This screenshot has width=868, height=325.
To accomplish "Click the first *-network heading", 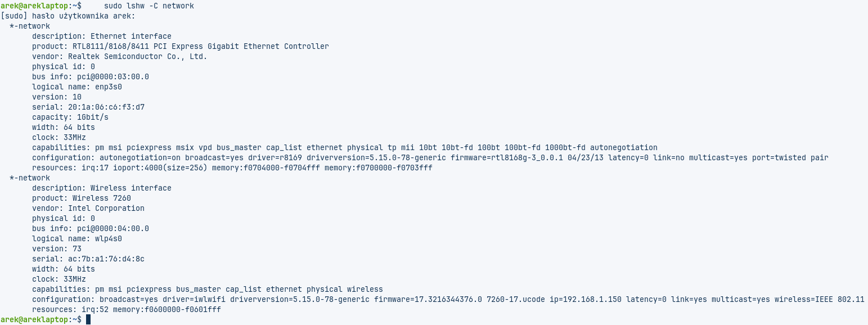I will coord(30,26).
